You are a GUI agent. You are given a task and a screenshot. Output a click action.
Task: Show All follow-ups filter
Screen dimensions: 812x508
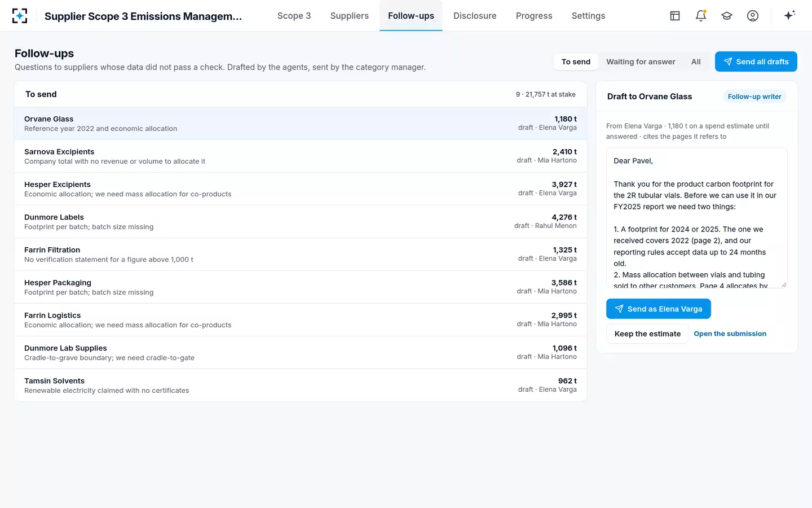(x=696, y=62)
